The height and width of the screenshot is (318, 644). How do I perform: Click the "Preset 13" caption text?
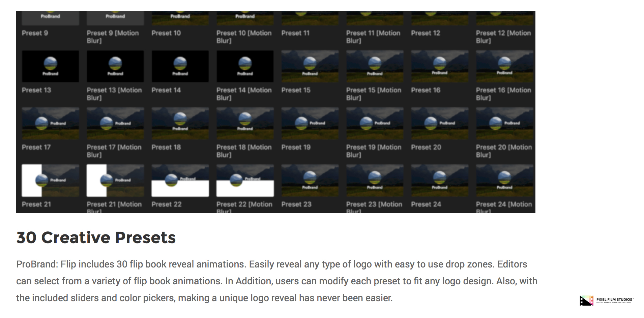[36, 90]
